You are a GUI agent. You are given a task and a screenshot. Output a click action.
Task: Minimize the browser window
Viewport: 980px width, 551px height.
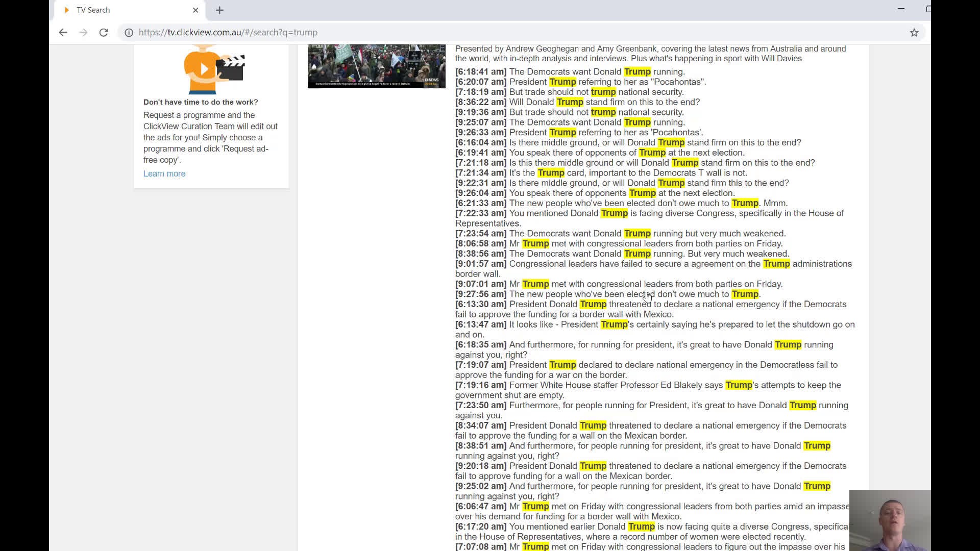click(x=901, y=9)
